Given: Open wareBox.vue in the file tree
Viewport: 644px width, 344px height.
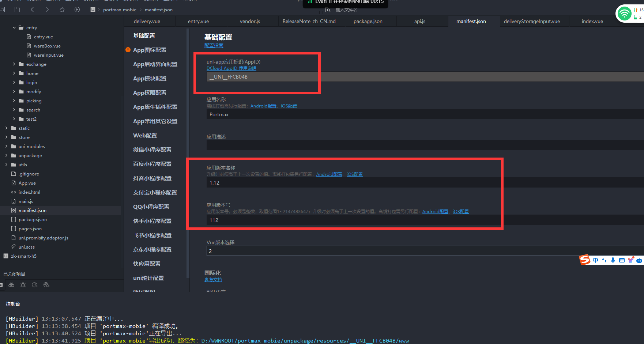Looking at the screenshot, I should (x=47, y=46).
